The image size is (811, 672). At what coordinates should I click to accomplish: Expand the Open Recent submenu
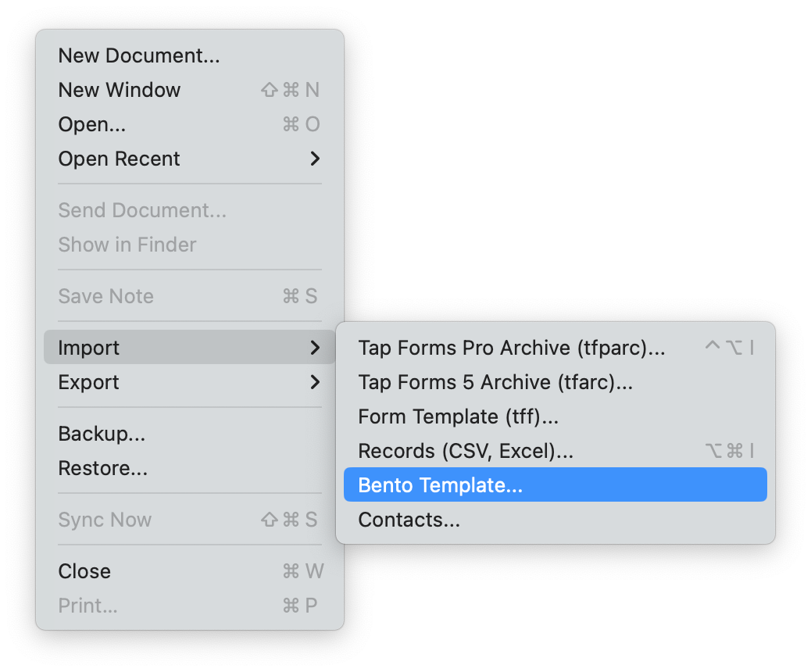[189, 159]
